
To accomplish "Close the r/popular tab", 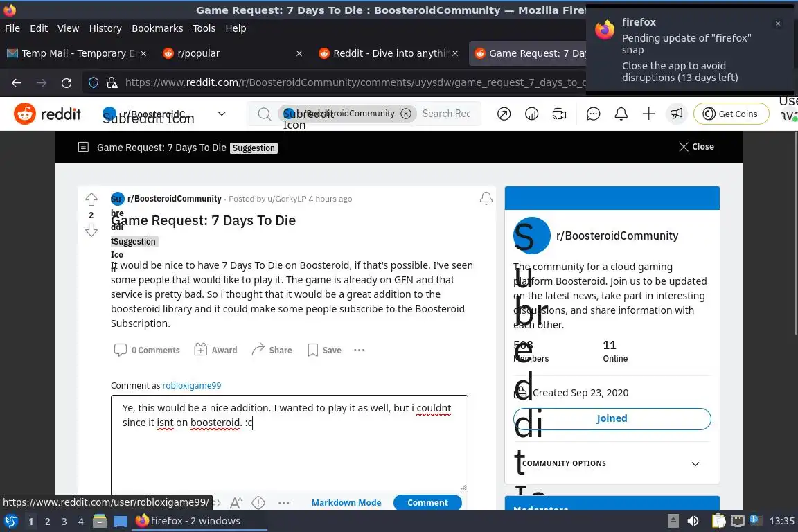I will [x=299, y=53].
